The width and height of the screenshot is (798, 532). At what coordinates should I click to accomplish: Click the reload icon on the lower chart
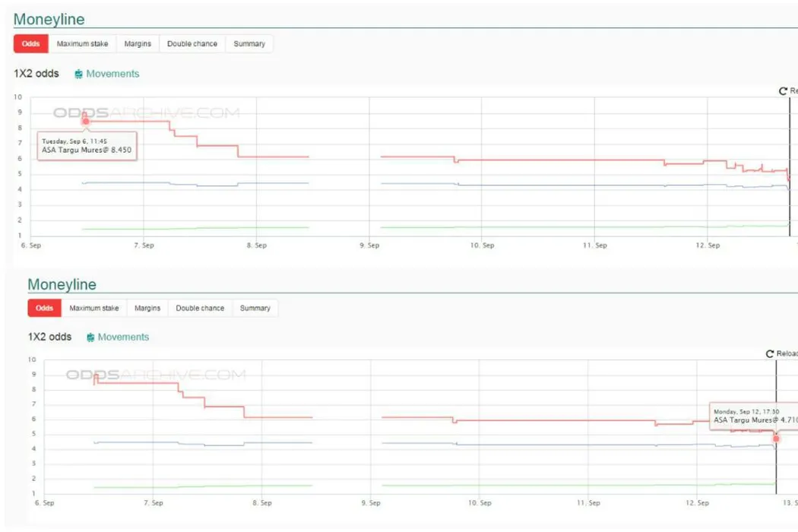770,354
